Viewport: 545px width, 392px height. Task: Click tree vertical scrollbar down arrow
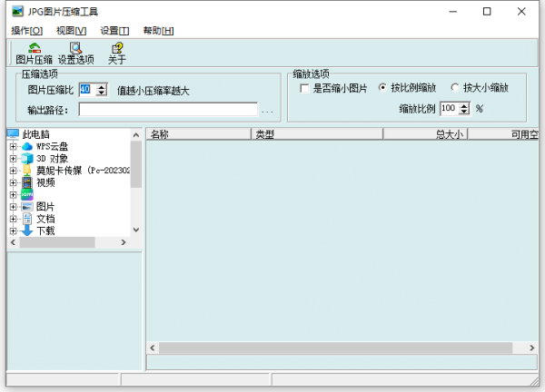coord(136,230)
